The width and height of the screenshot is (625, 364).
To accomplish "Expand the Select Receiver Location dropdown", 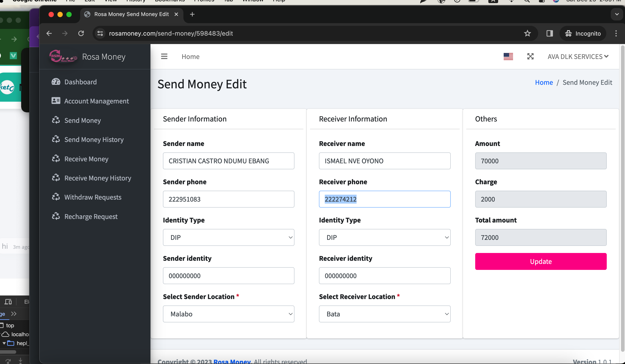I will coord(384,314).
